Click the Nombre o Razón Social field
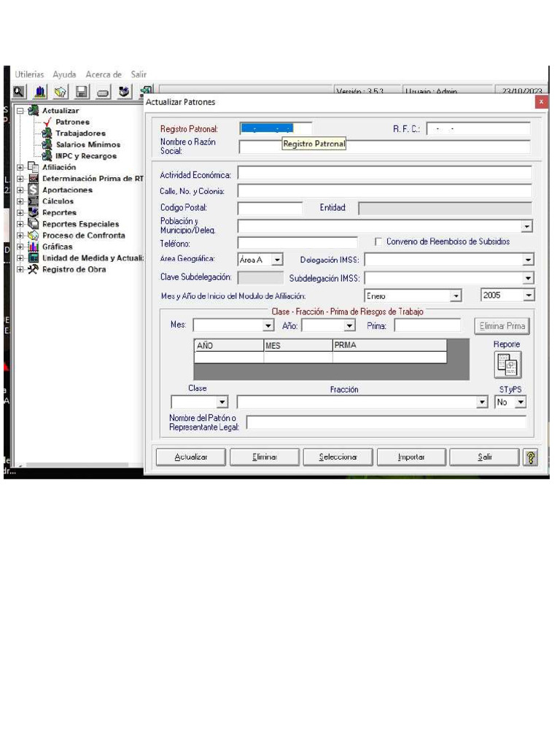 pos(385,147)
